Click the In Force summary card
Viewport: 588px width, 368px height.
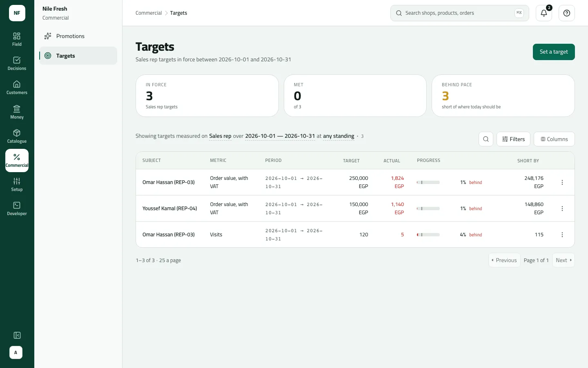click(x=207, y=96)
